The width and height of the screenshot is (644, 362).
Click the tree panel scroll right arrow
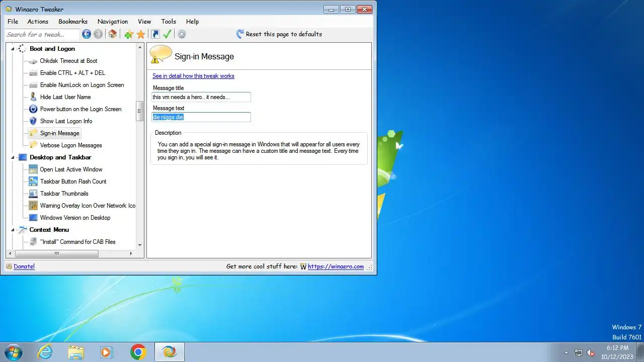point(131,253)
